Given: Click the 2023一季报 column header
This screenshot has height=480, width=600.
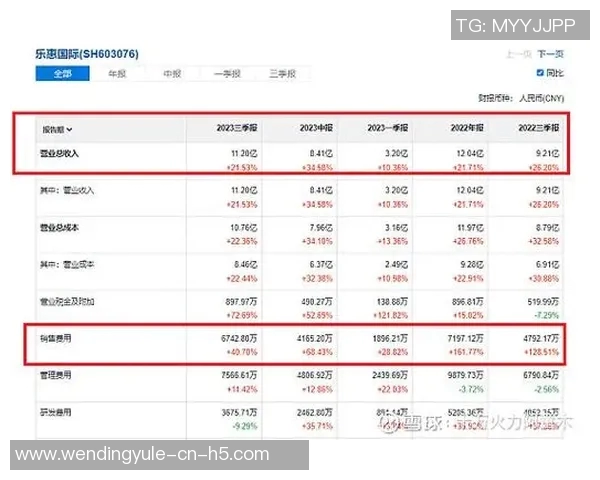Looking at the screenshot, I should click(x=388, y=128).
